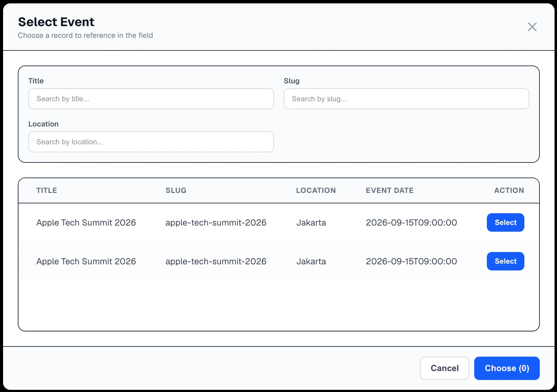Click the Title filter label
This screenshot has height=392, width=557.
pos(36,81)
